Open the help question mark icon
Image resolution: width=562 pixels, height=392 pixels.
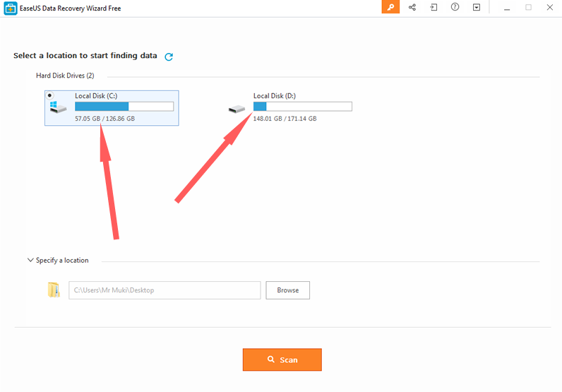[455, 7]
